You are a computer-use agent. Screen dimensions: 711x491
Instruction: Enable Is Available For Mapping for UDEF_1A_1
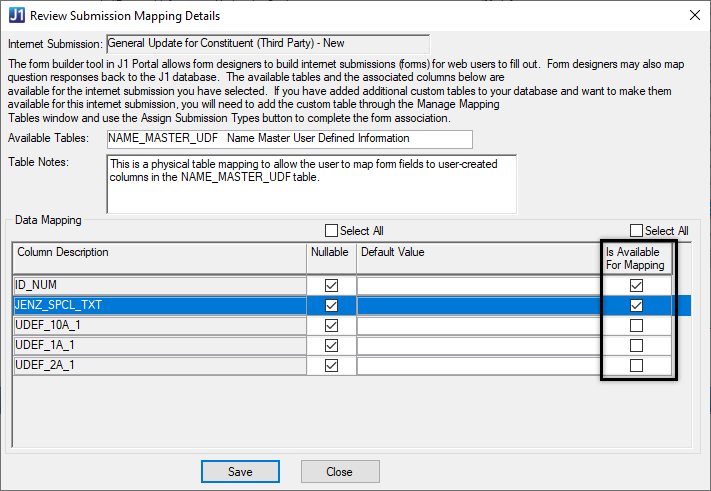(x=636, y=345)
